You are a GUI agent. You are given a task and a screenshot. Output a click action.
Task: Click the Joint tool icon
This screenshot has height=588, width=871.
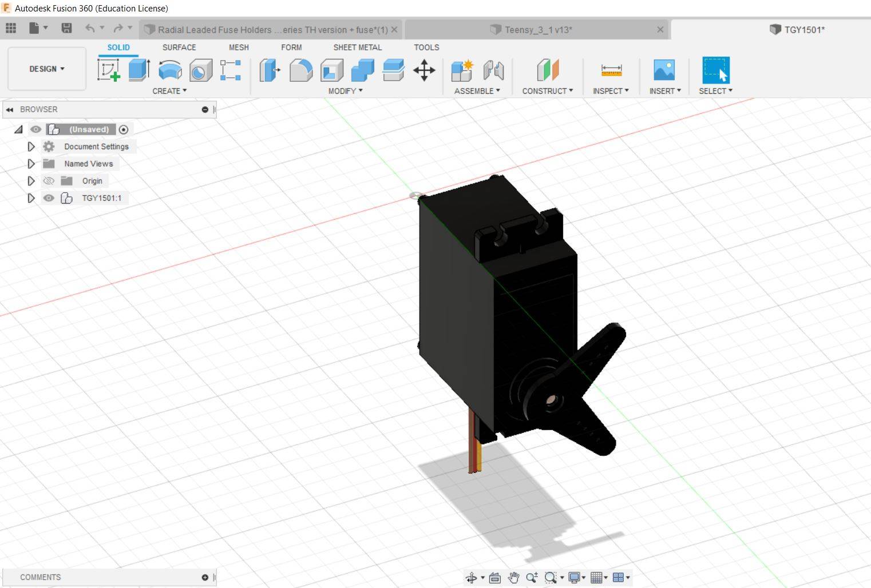[x=493, y=70]
